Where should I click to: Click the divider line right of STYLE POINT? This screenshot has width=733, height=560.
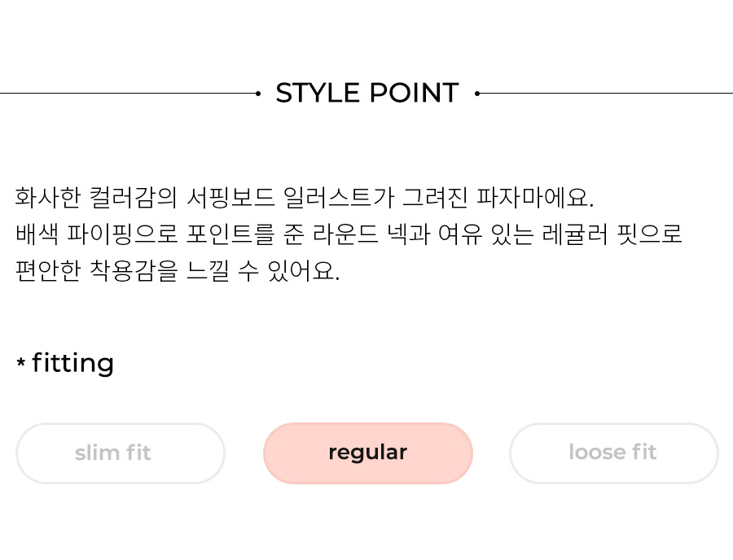pyautogui.click(x=606, y=94)
